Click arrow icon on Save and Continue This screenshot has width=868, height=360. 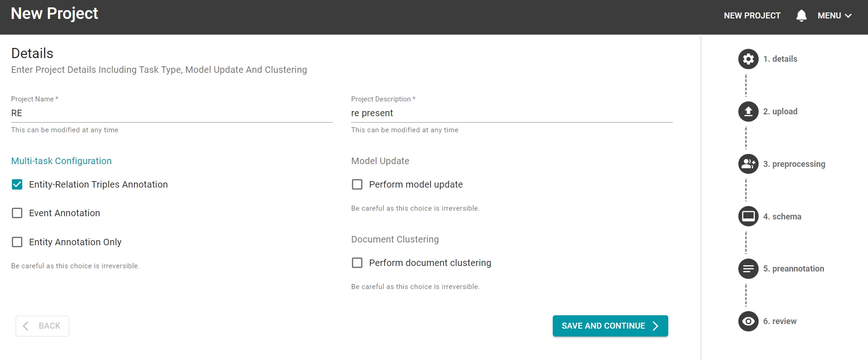coord(656,326)
